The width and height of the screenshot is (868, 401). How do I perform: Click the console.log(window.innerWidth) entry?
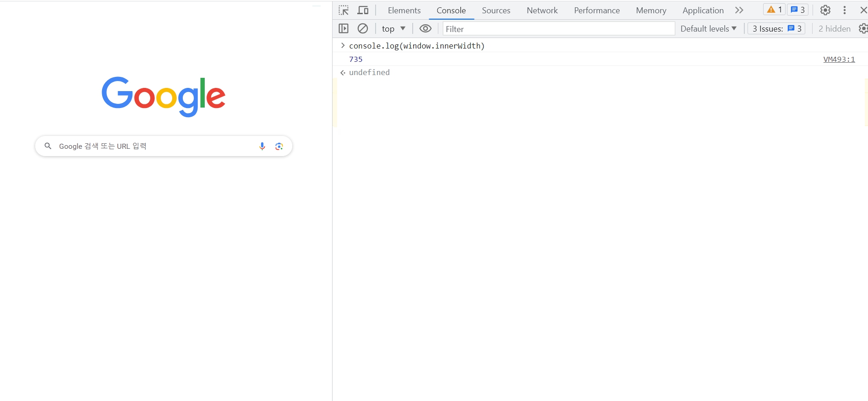[x=417, y=46]
